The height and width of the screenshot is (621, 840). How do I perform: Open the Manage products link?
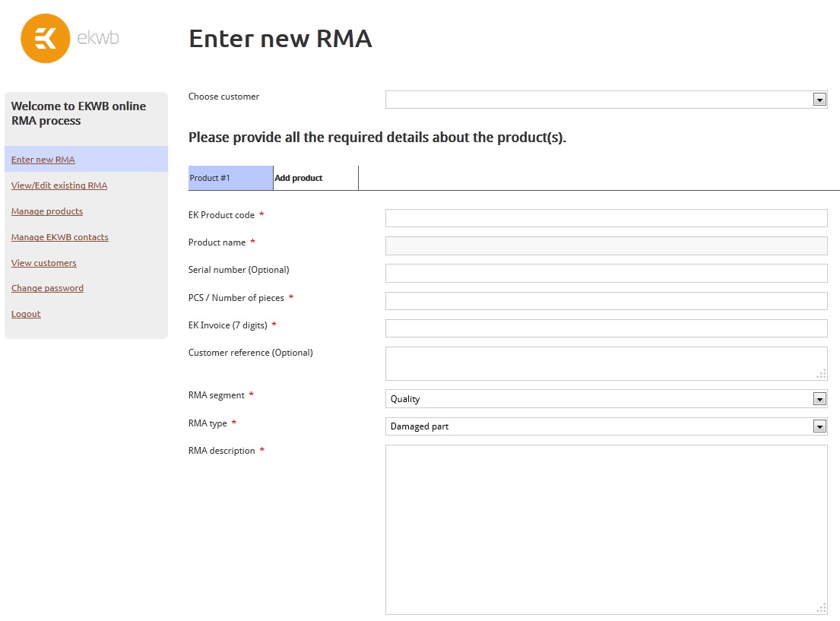point(47,211)
